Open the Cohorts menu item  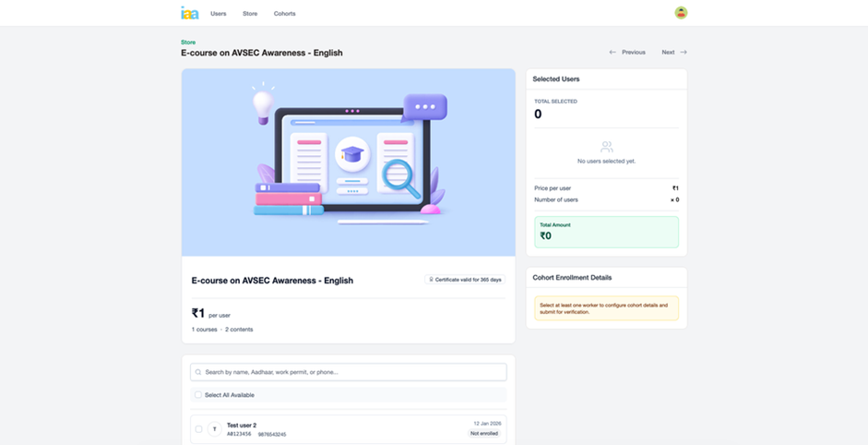point(284,14)
